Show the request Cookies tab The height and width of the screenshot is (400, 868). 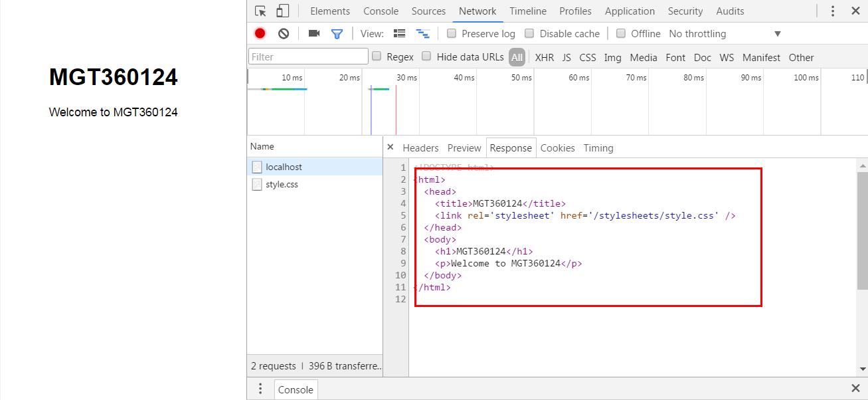point(558,148)
